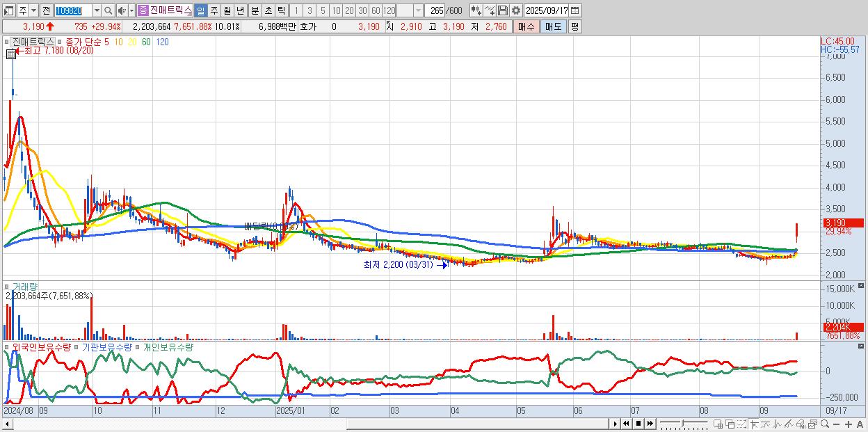The width and height of the screenshot is (868, 432).
Task: Click the split chart layout icon
Action: point(718,424)
